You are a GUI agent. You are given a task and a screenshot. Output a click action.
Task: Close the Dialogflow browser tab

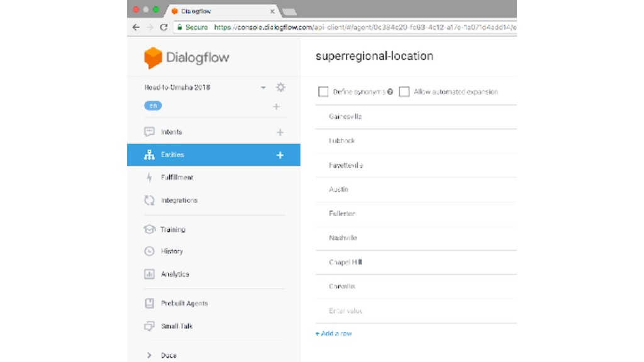pos(272,11)
